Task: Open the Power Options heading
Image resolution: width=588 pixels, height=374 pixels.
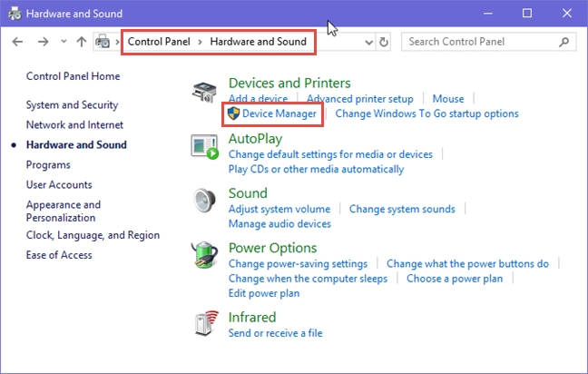Action: (x=272, y=248)
